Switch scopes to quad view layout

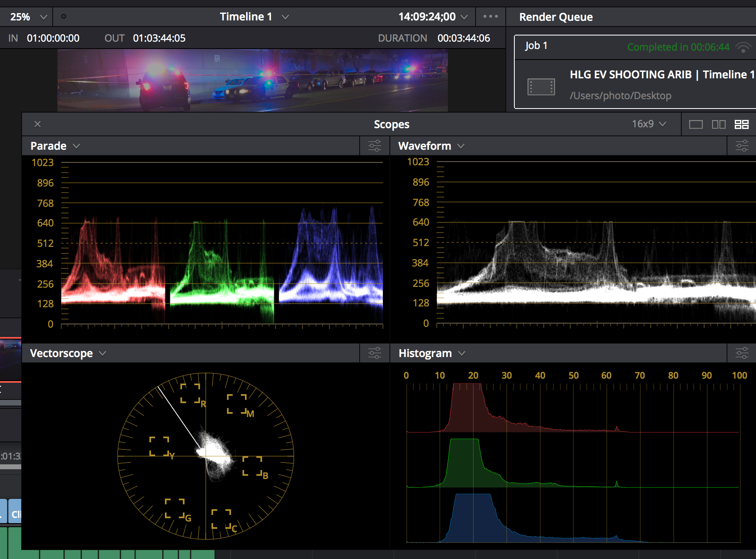tap(741, 124)
